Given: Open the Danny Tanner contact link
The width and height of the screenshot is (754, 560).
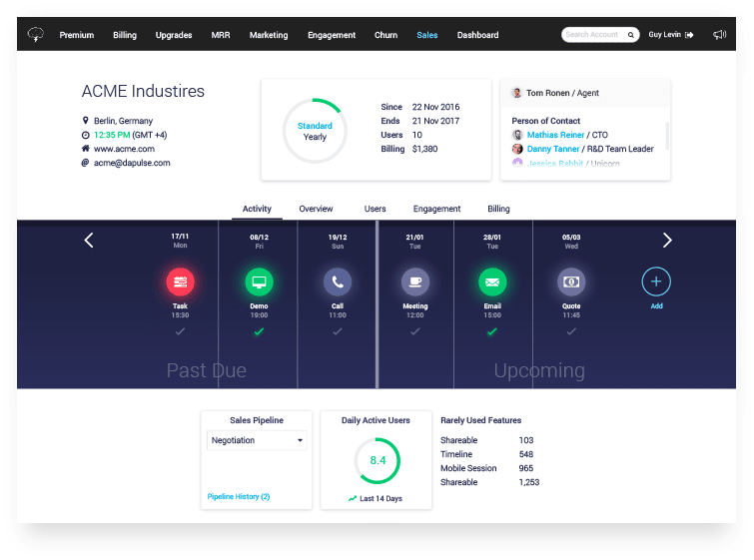Looking at the screenshot, I should (553, 149).
